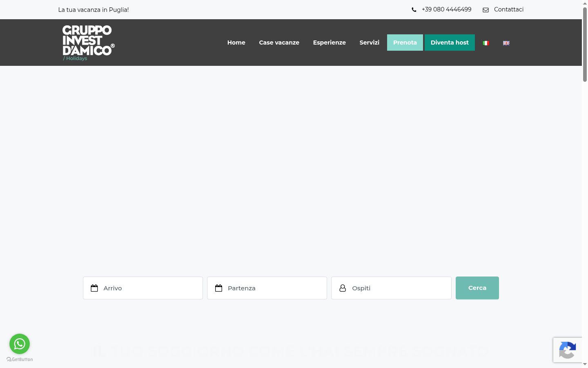Click the GetButton link under WhatsApp

(20, 359)
